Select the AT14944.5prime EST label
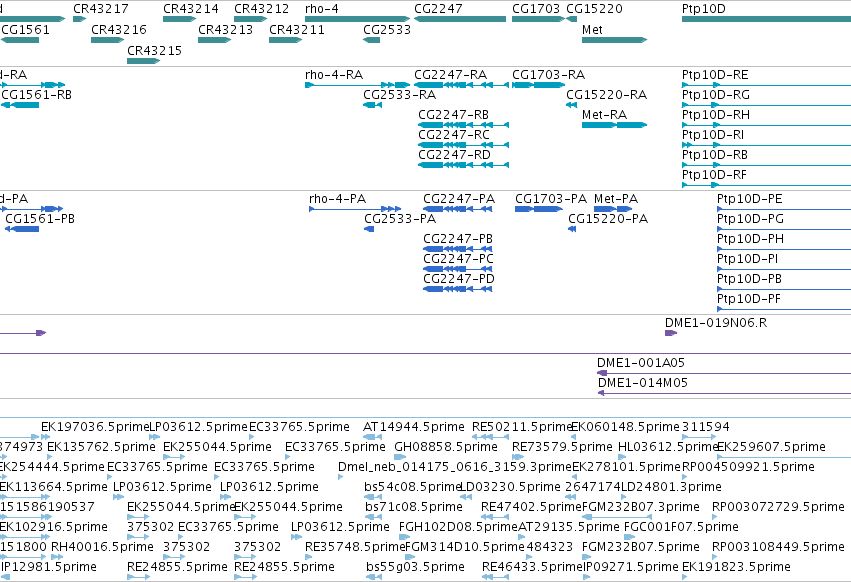Screen dimensions: 851x582 tap(414, 427)
